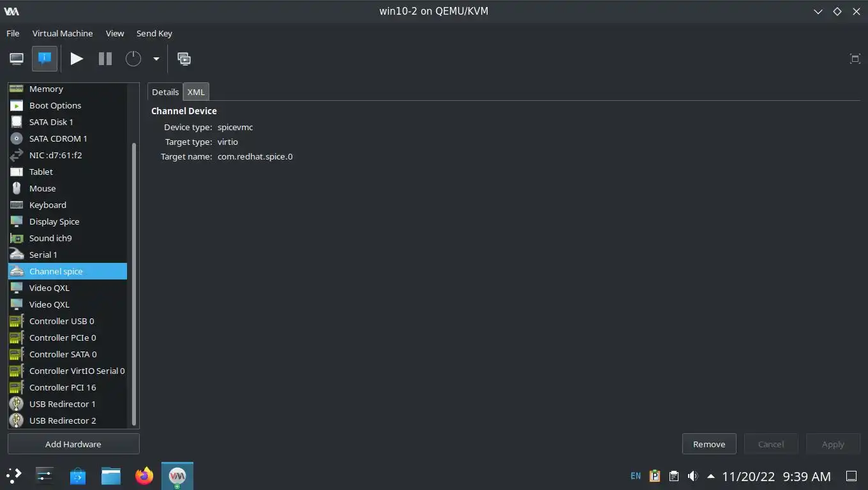
Task: Select Controller VirtIO Serial 0 entry
Action: pyautogui.click(x=68, y=371)
